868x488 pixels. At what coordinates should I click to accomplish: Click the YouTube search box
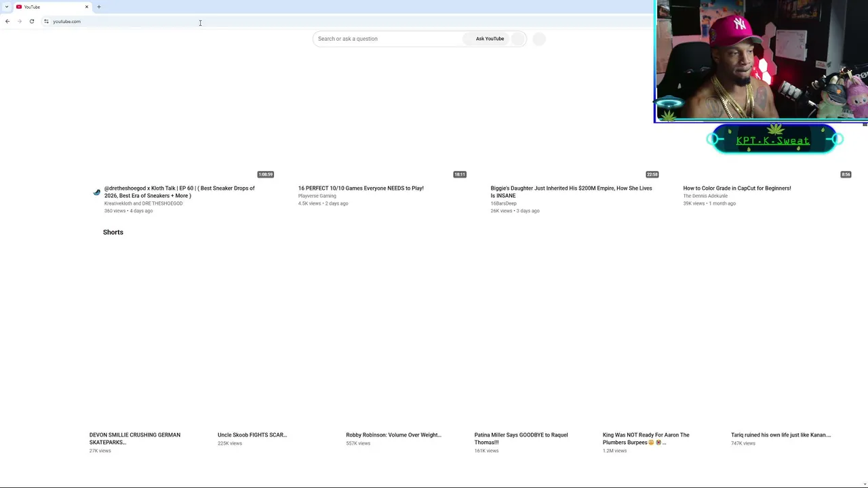click(x=388, y=39)
